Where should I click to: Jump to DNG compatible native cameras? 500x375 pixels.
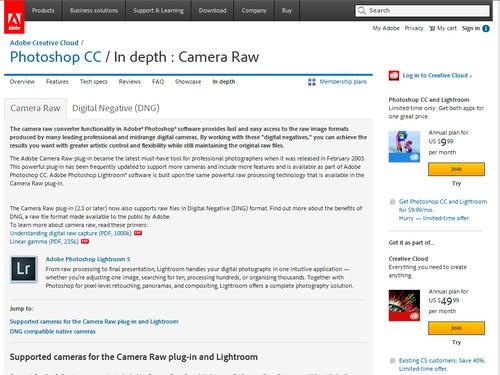click(x=53, y=332)
